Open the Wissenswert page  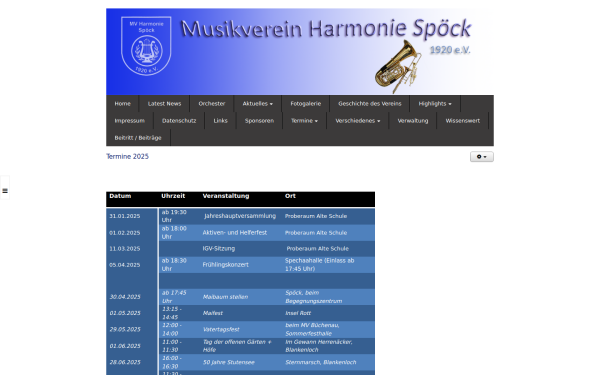[463, 121]
